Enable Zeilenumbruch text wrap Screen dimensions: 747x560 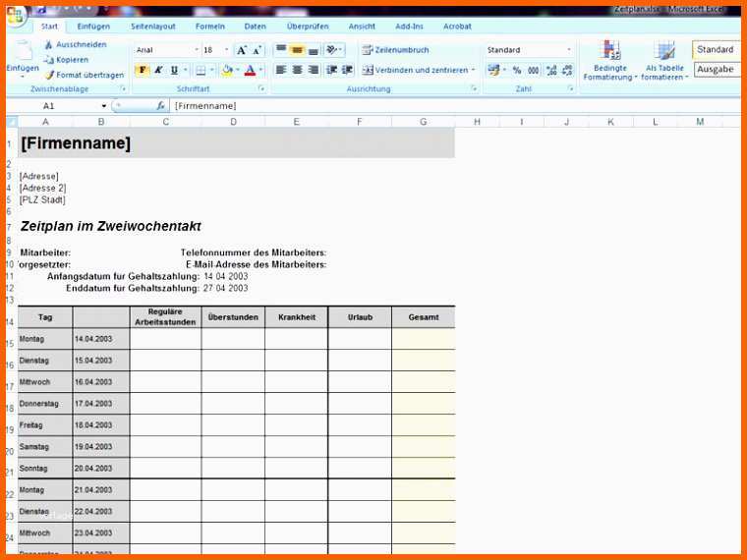point(395,49)
